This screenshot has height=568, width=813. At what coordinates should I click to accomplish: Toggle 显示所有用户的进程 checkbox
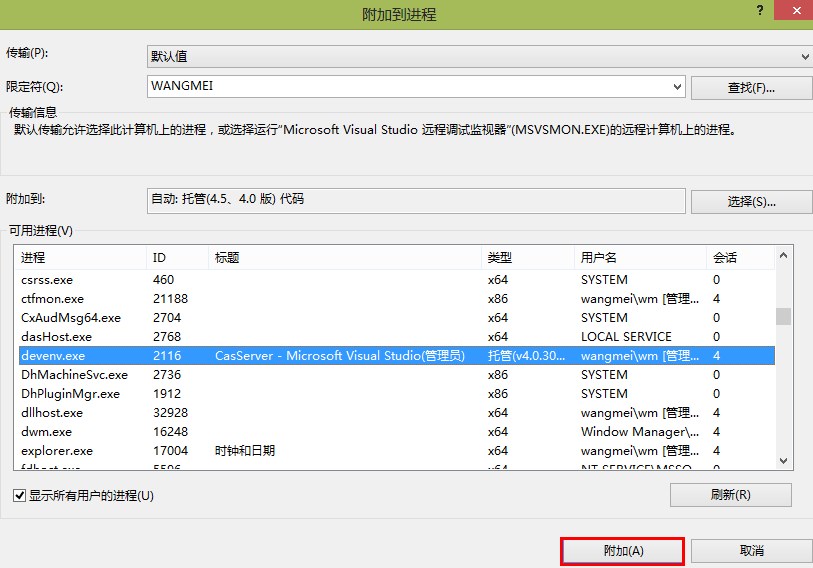[x=20, y=495]
